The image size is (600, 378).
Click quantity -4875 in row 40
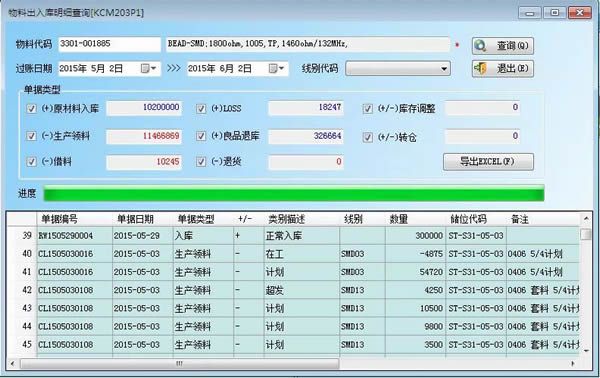click(415, 254)
